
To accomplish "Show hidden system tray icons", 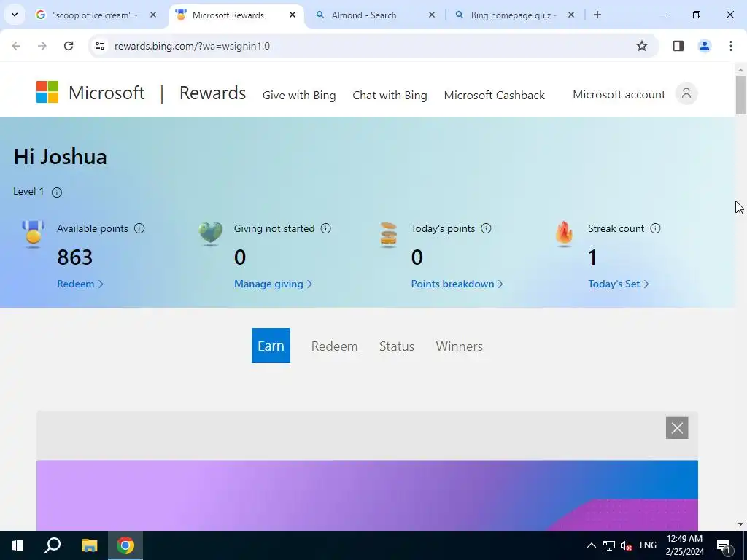I will point(591,545).
